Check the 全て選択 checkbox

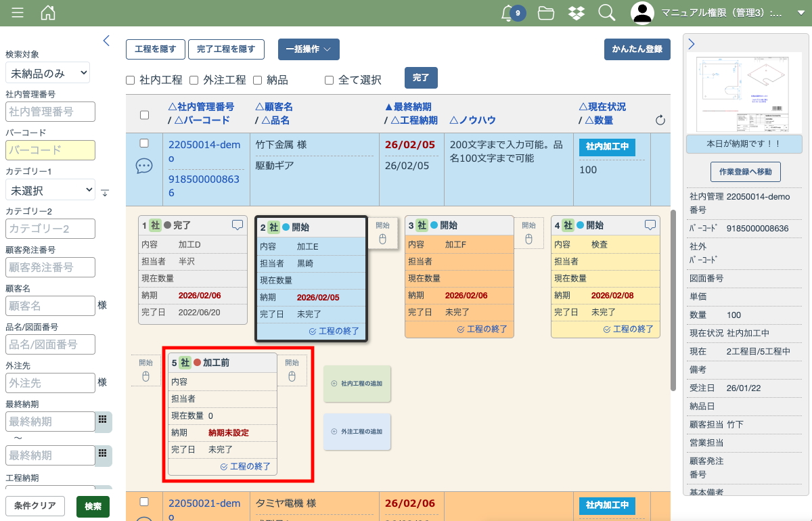point(329,80)
